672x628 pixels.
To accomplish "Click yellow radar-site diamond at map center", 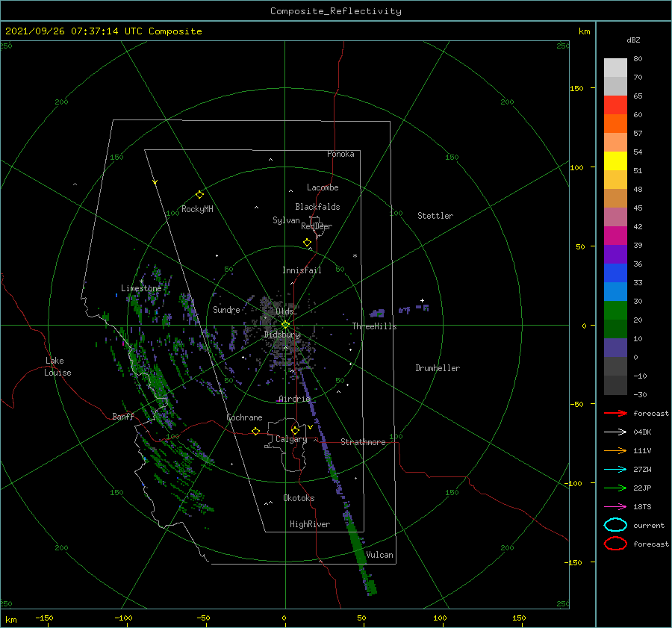I will click(285, 325).
